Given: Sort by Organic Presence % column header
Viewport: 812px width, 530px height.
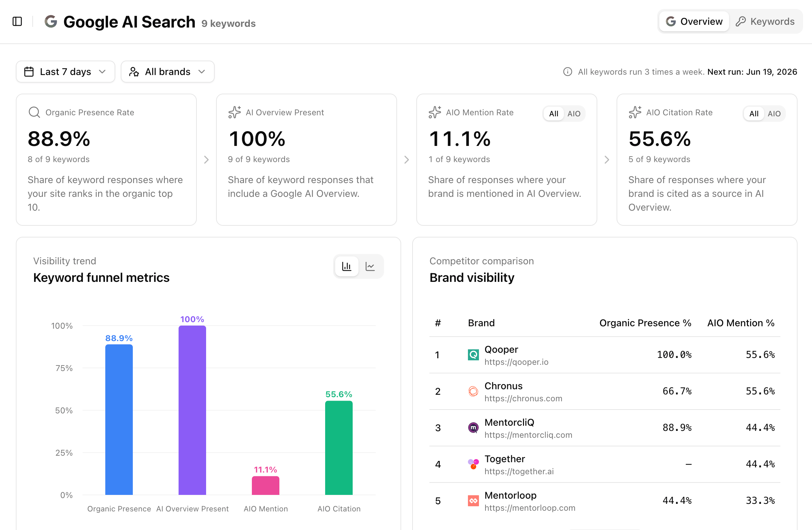Looking at the screenshot, I should tap(645, 323).
